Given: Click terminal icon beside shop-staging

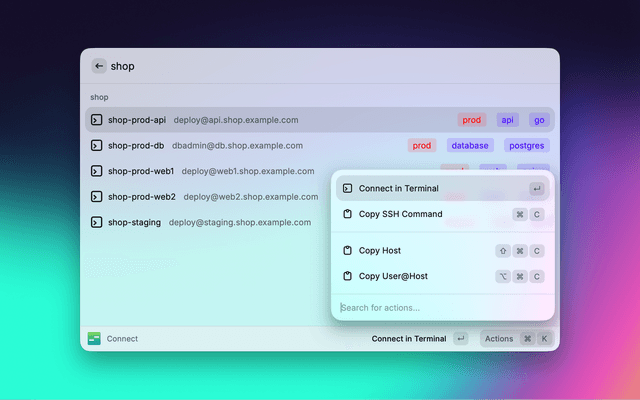Looking at the screenshot, I should (x=97, y=222).
